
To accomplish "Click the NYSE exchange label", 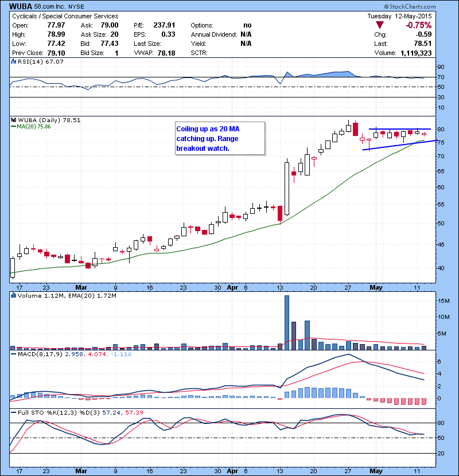I will tap(76, 6).
